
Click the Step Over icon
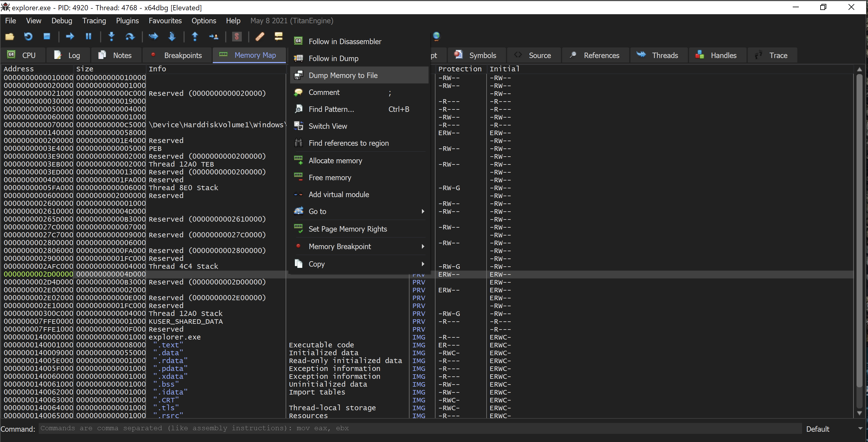[x=130, y=36]
